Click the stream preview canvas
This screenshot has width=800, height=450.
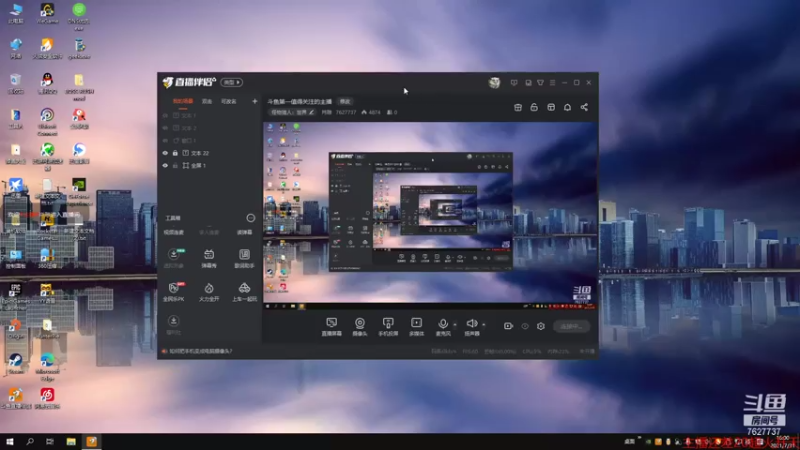430,215
